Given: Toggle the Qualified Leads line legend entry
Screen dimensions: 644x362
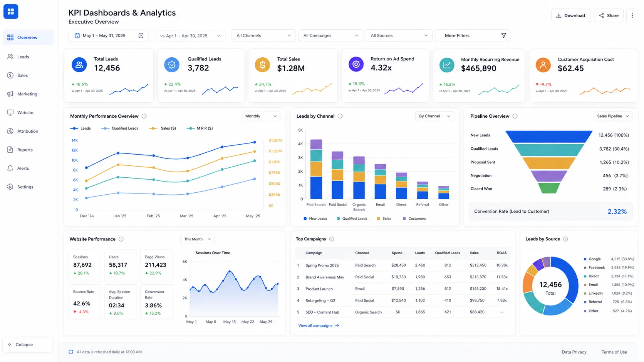Looking at the screenshot, I should (x=120, y=128).
